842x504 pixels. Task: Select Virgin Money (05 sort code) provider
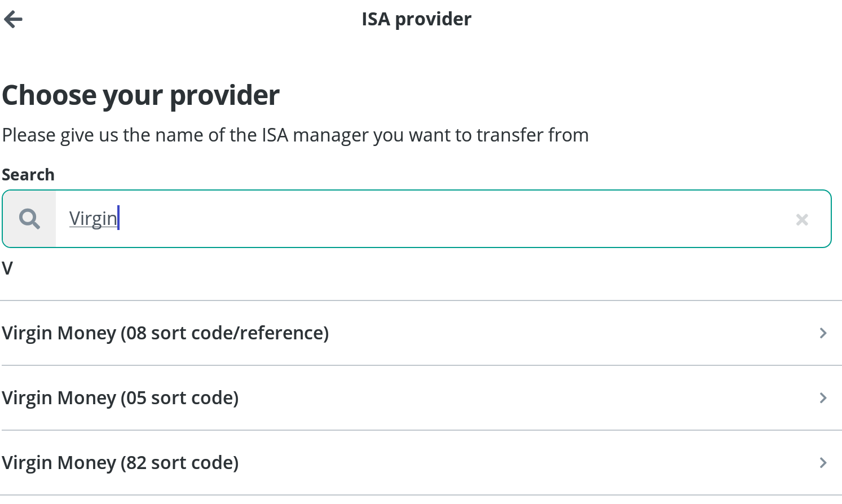pyautogui.click(x=421, y=398)
